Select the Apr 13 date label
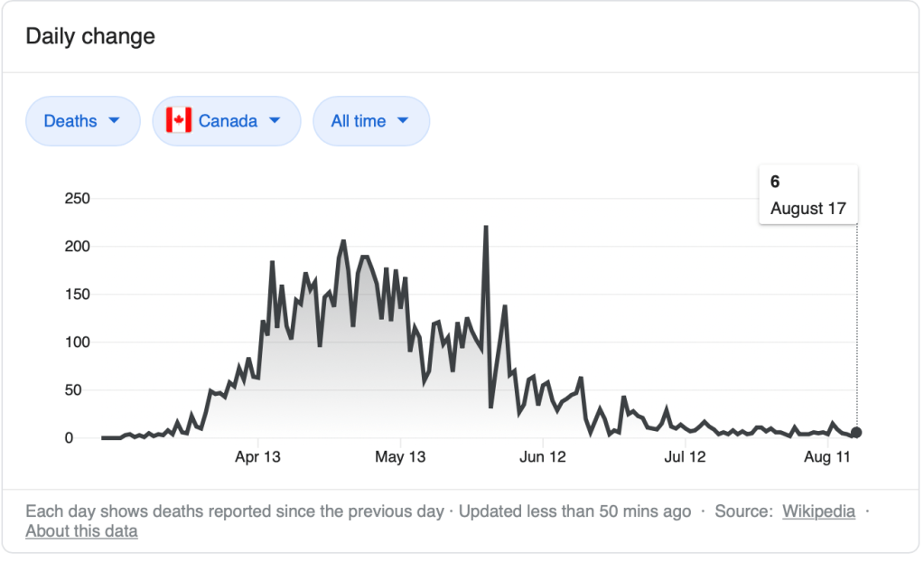The image size is (924, 562). point(257,457)
